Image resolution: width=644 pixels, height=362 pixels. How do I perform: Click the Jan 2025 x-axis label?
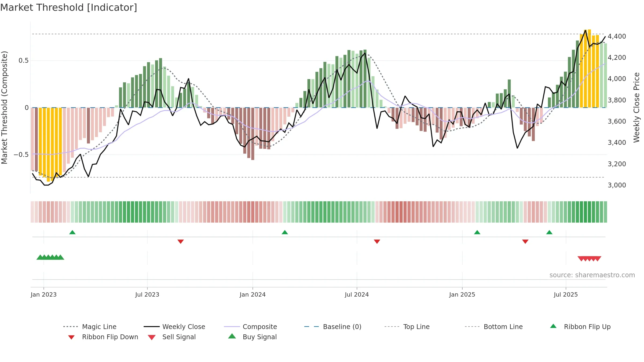click(462, 295)
